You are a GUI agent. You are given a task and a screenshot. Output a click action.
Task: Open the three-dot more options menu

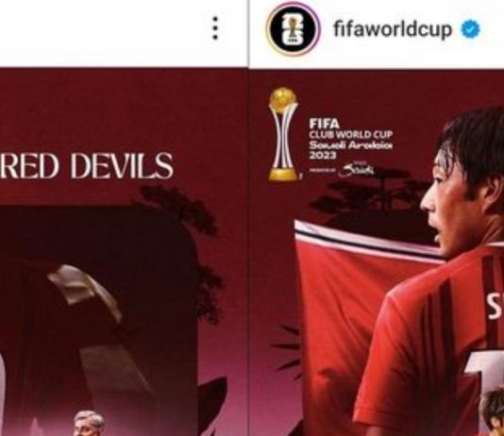click(215, 28)
